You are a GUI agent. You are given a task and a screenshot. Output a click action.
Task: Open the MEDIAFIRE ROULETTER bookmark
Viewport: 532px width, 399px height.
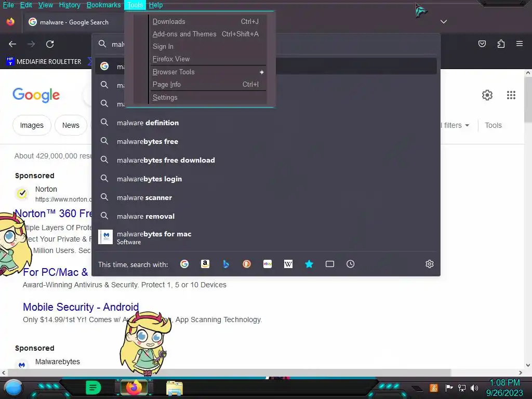tap(44, 61)
